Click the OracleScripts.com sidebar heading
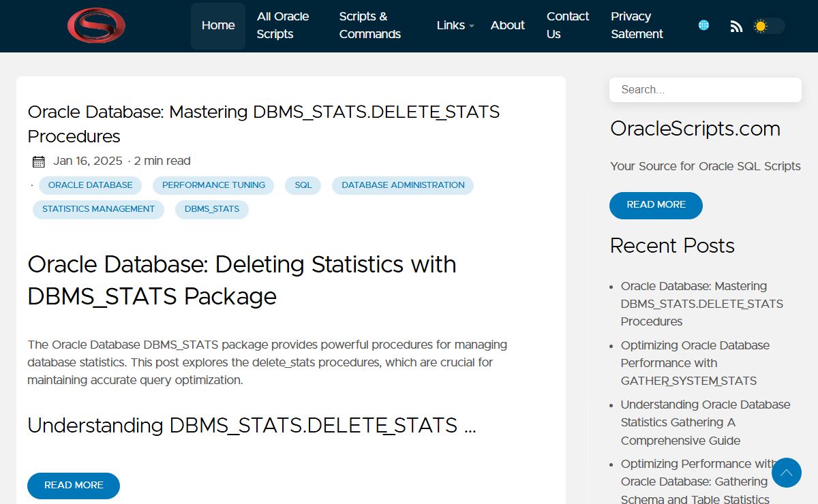The width and height of the screenshot is (818, 504). point(695,129)
